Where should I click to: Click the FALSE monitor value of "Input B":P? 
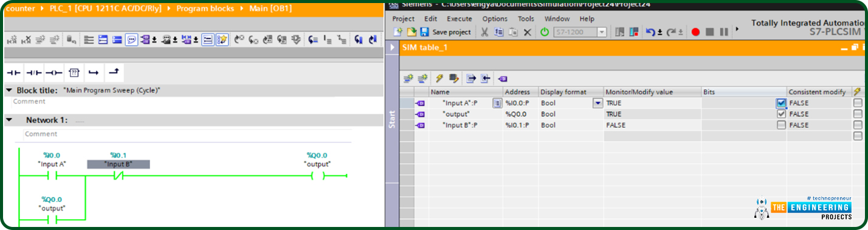pyautogui.click(x=652, y=125)
